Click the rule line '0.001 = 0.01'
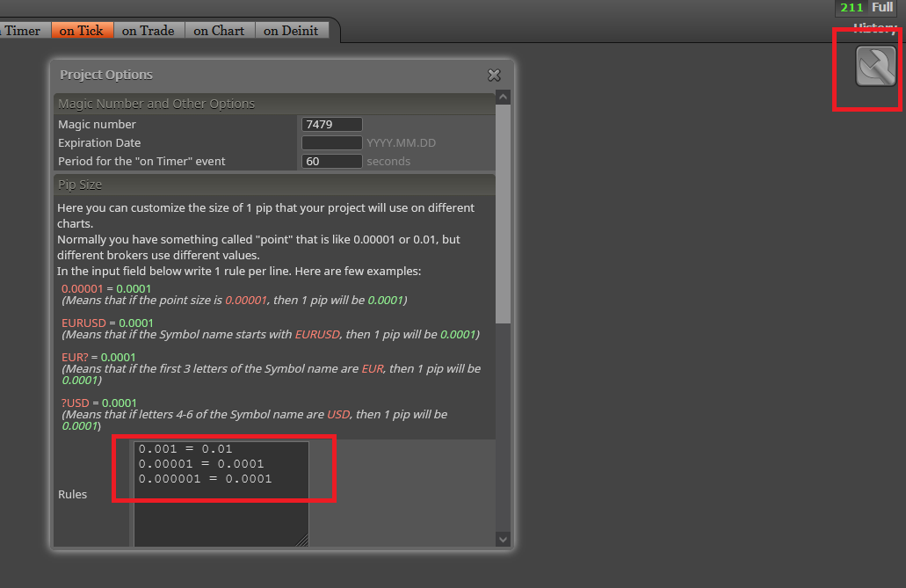The height and width of the screenshot is (588, 906). pyautogui.click(x=185, y=448)
